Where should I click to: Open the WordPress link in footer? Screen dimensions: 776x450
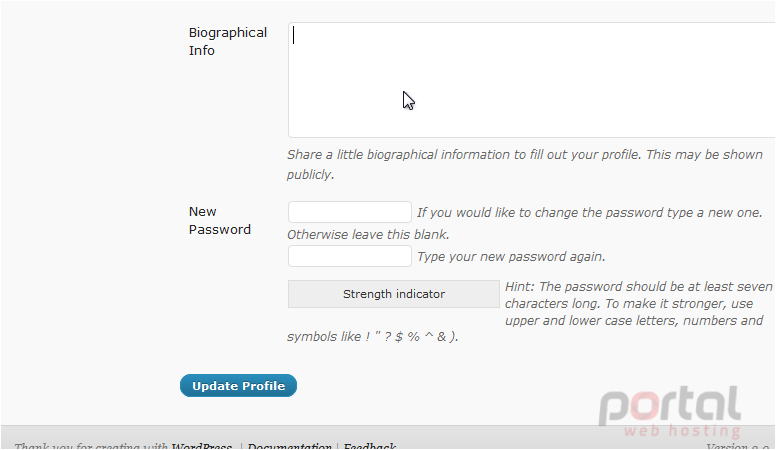[x=201, y=446]
